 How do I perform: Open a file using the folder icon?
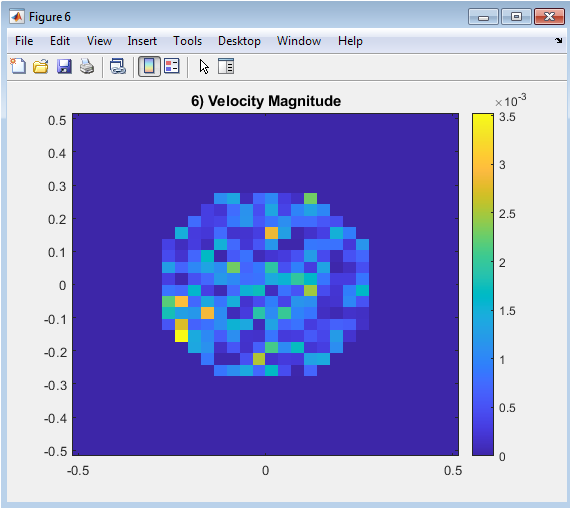click(40, 67)
